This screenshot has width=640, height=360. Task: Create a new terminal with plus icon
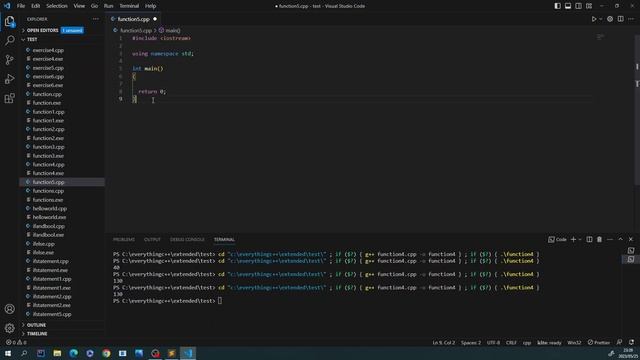[573, 240]
